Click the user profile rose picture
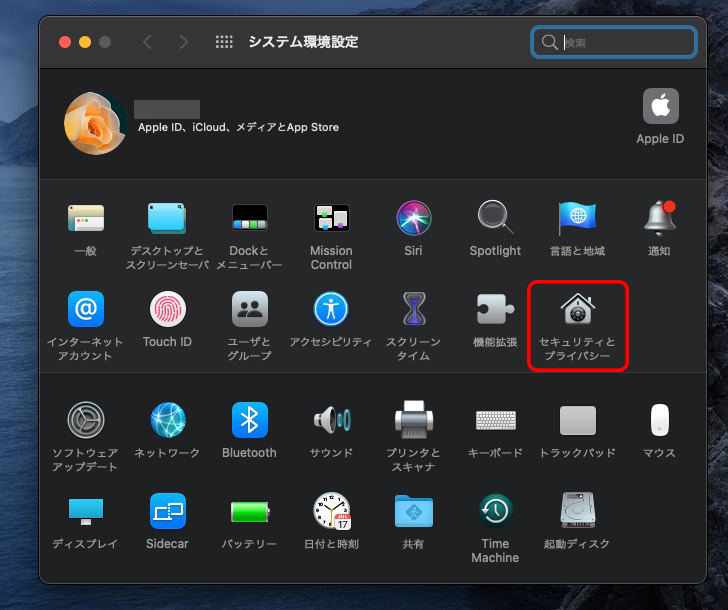Viewport: 728px width, 610px height. coord(95,123)
